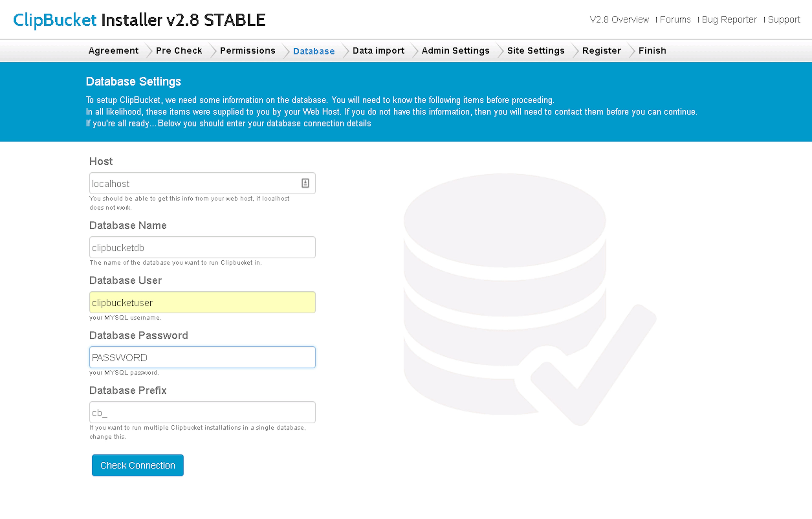The image size is (812, 519).
Task: Open the Bug Reporter link
Action: [729, 19]
